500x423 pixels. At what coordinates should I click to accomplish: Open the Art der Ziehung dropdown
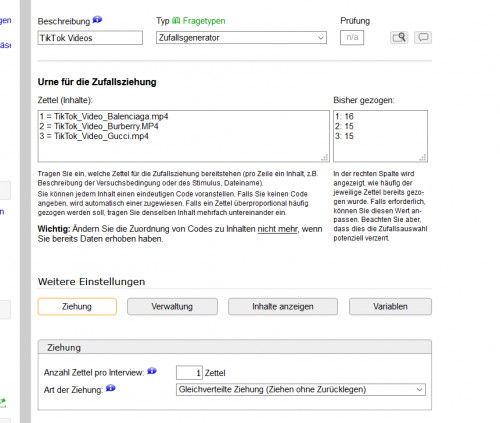click(301, 389)
